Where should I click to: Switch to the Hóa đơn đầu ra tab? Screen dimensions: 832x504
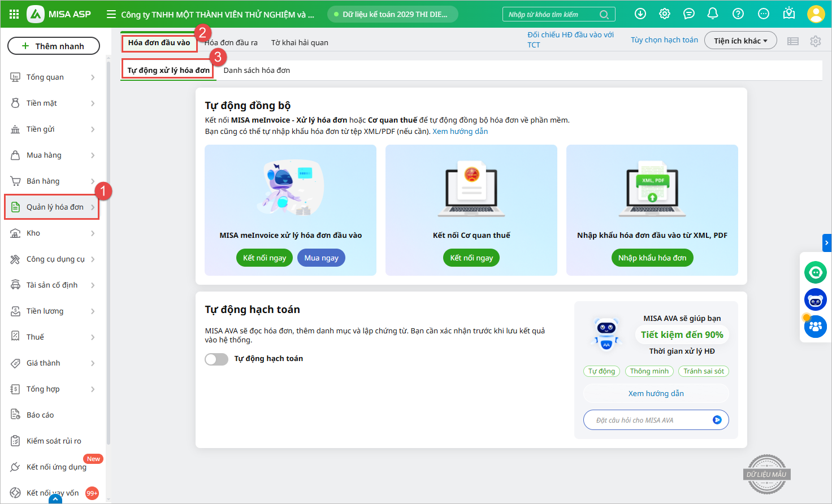[231, 42]
